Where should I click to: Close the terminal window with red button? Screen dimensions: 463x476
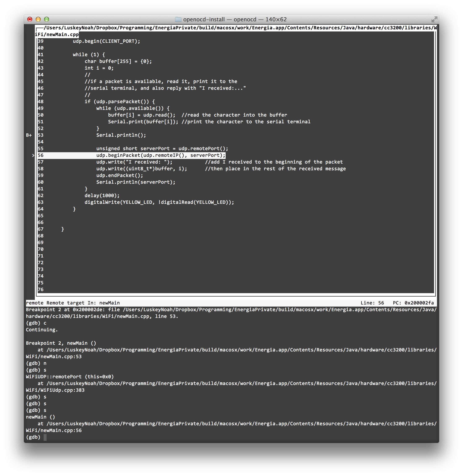[30, 19]
